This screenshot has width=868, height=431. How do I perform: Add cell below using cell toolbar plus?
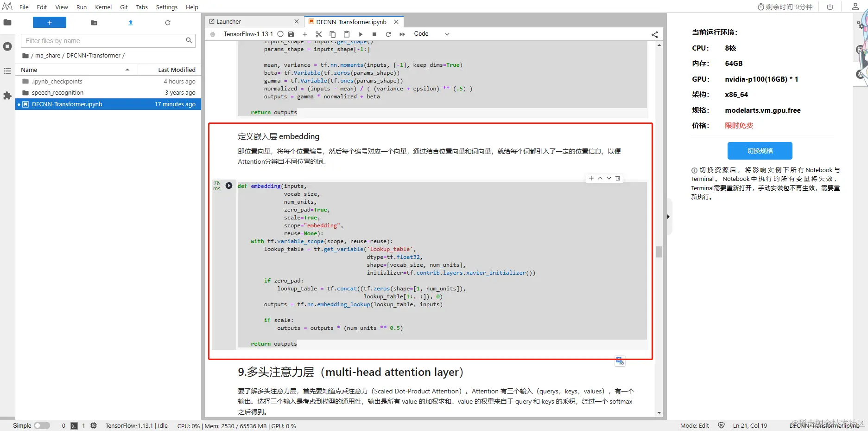(x=591, y=178)
